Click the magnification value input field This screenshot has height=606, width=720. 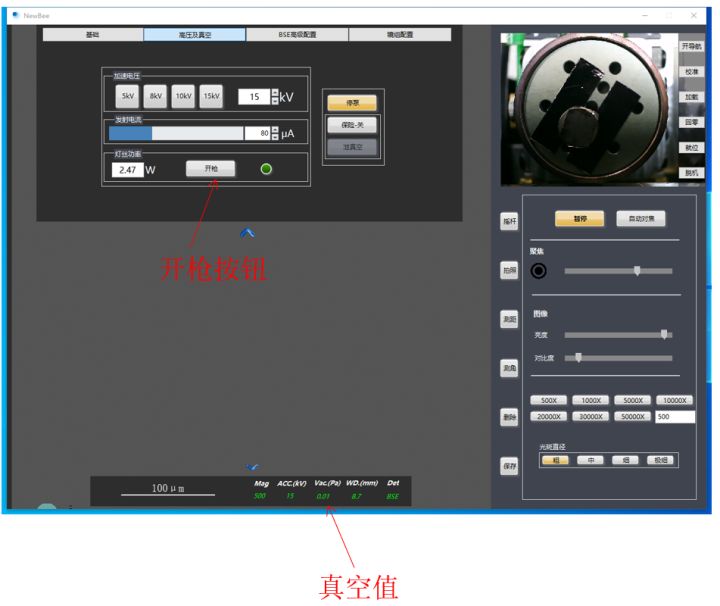[674, 417]
